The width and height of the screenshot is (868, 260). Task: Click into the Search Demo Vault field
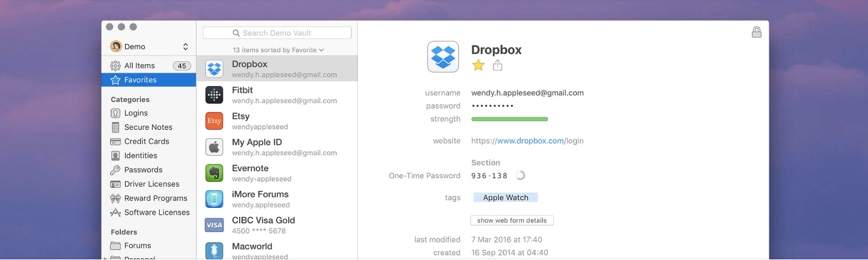(277, 33)
